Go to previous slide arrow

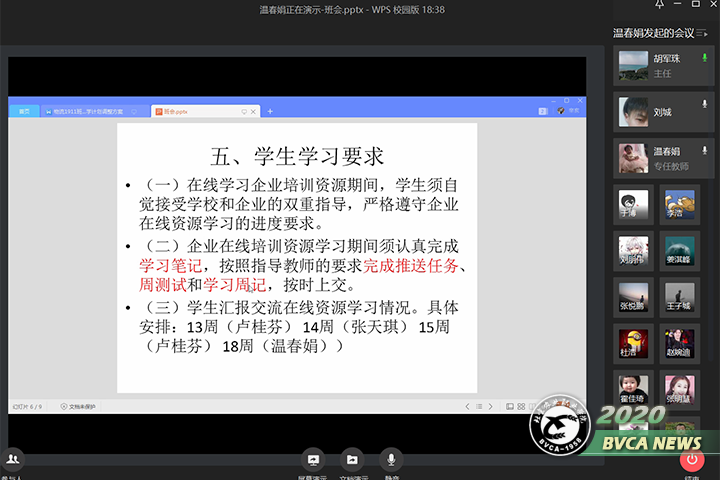click(x=467, y=406)
